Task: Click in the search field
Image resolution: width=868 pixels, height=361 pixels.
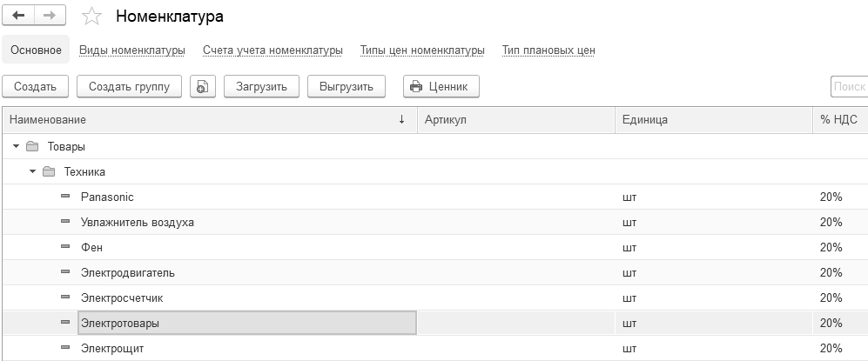Action: [850, 86]
